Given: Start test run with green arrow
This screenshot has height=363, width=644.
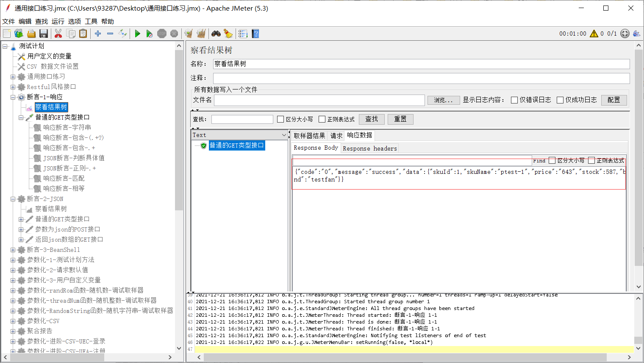Looking at the screenshot, I should pyautogui.click(x=137, y=34).
